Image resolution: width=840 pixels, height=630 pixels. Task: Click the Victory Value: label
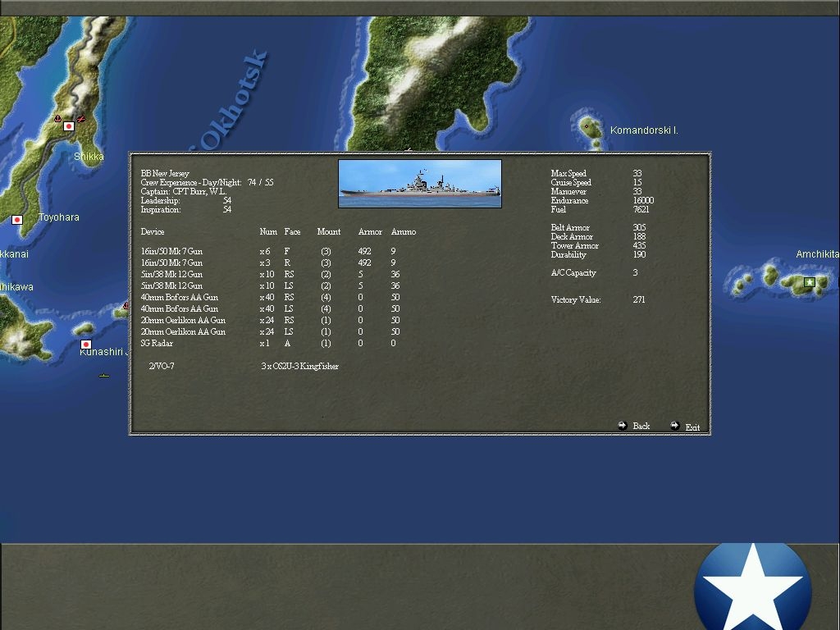click(x=576, y=299)
